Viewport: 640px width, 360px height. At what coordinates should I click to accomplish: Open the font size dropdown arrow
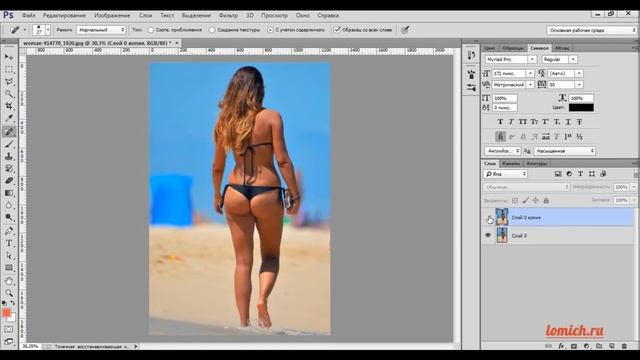pos(530,73)
